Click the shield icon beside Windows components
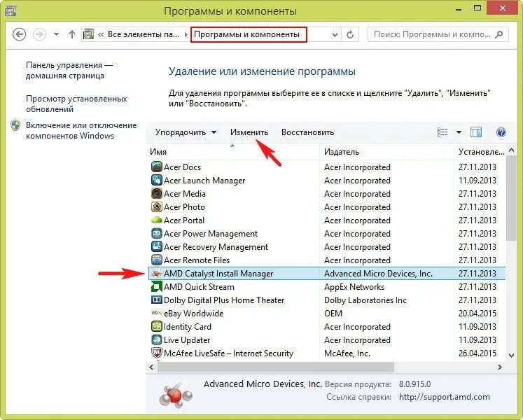The height and width of the screenshot is (420, 523). click(15, 125)
